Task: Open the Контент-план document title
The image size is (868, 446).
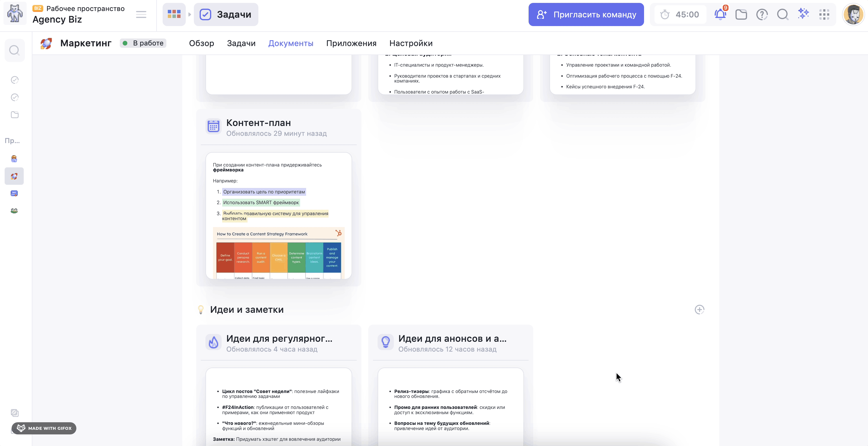Action: pos(258,123)
